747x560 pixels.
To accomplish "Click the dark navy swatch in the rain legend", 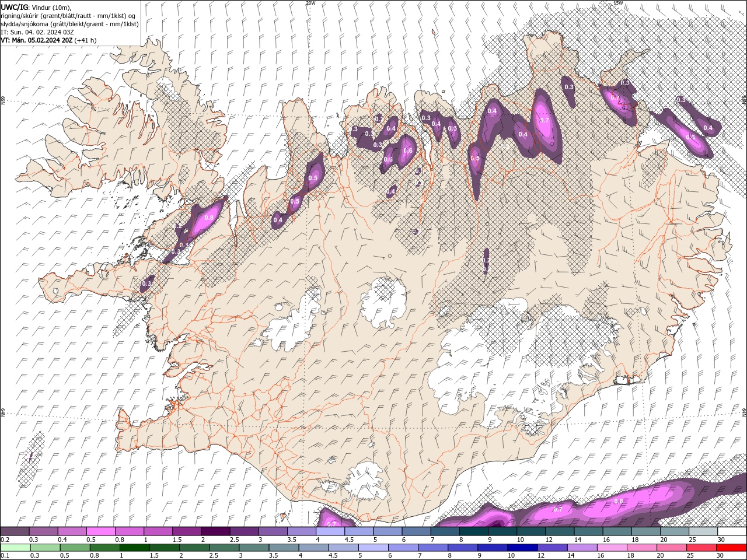I will [522, 548].
